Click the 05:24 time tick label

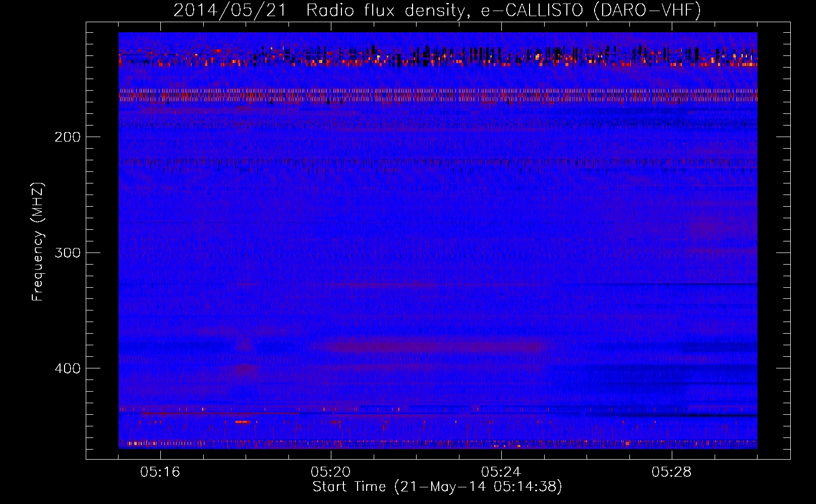[x=501, y=472]
